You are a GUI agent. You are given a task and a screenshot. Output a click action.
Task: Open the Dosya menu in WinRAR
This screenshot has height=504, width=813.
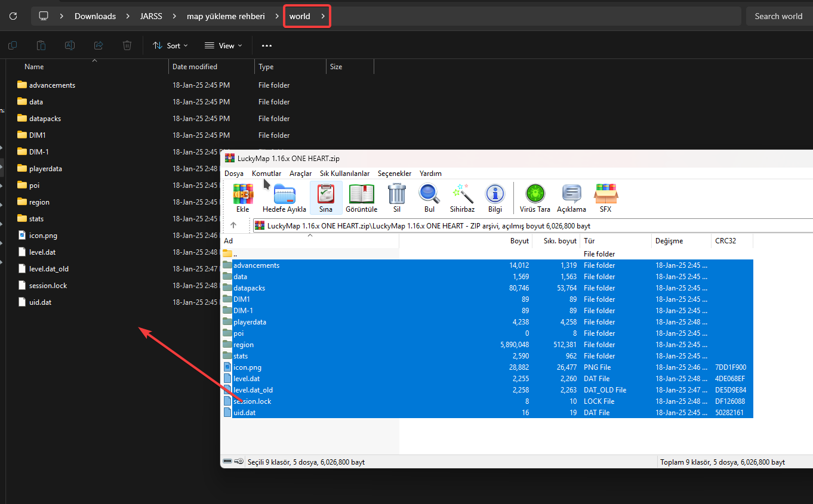234,174
